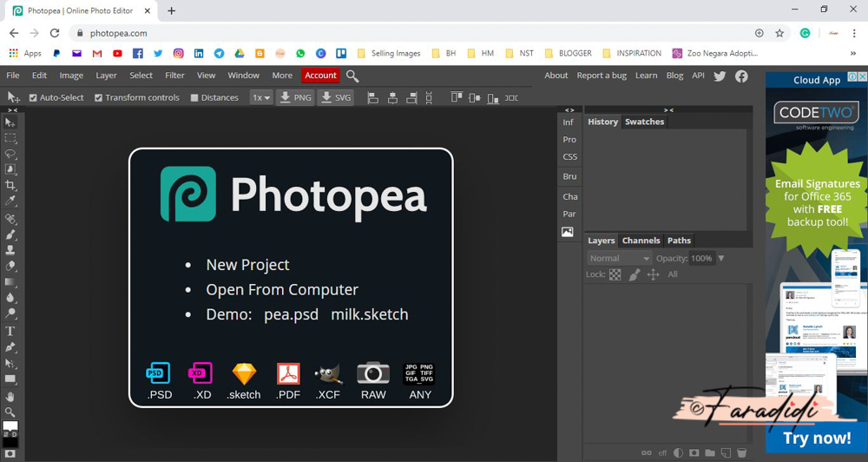
Task: Select the Dodge tool
Action: pyautogui.click(x=10, y=313)
